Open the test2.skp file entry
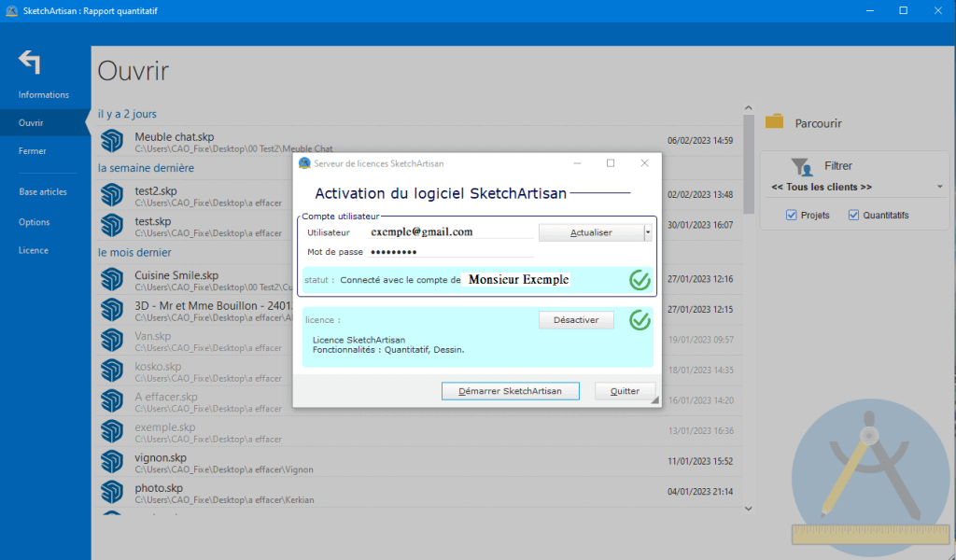Screen dimensions: 956x560 pyautogui.click(x=419, y=195)
